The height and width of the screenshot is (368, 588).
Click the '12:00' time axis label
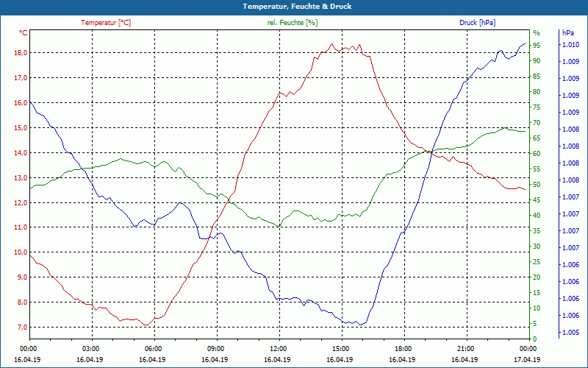pos(278,348)
